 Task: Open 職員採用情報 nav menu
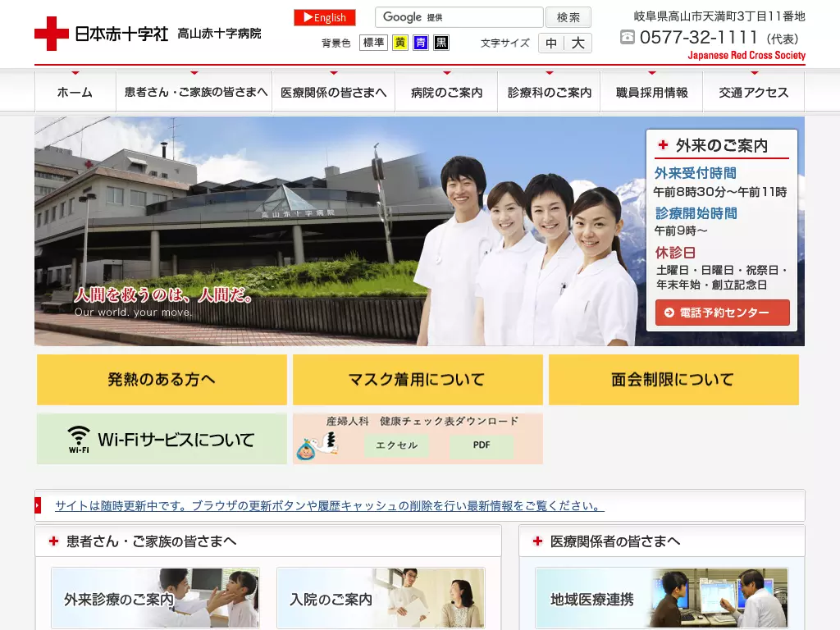(652, 92)
